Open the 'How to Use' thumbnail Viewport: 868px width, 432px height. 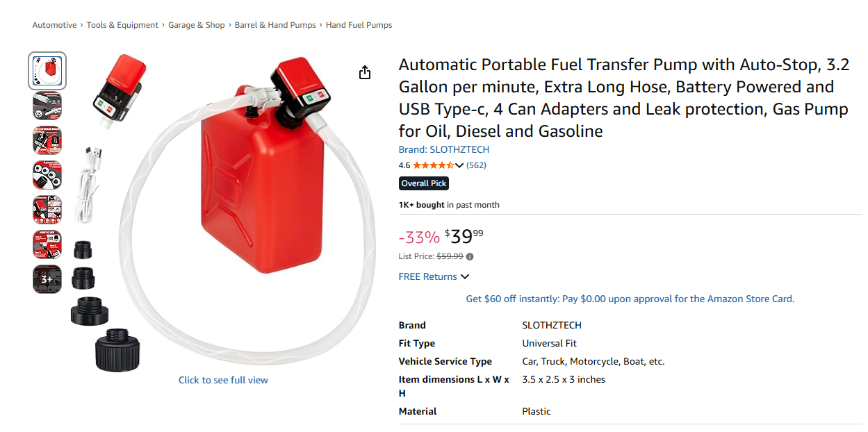[x=47, y=244]
